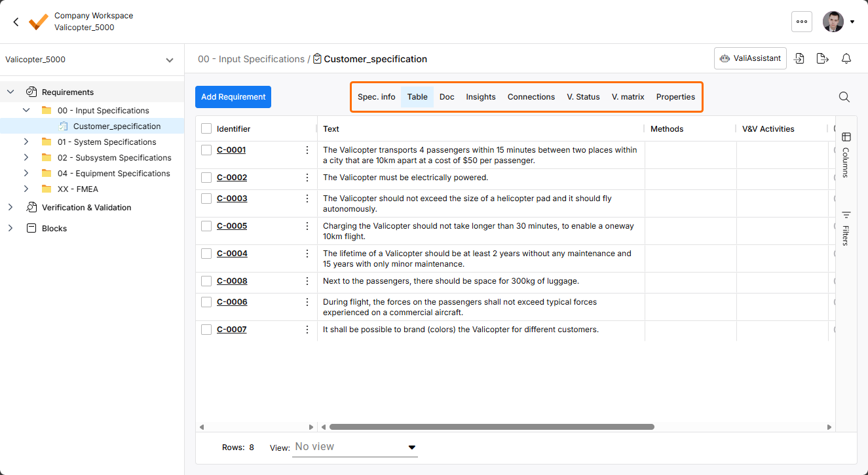Open the three-dots more options menu

[x=802, y=21]
